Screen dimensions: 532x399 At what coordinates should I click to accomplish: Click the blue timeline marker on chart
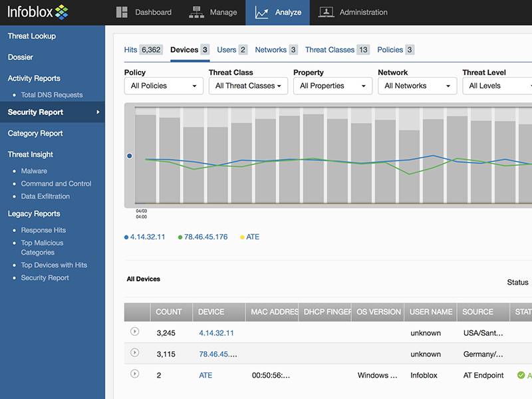click(130, 156)
